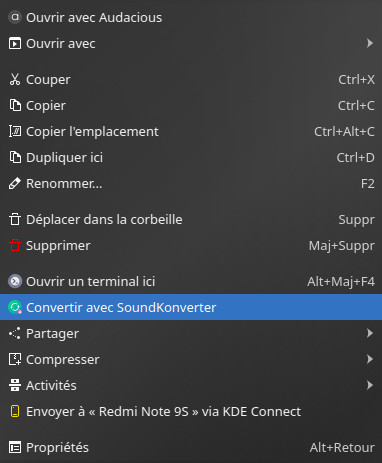Click the Déplacer dans la corbeille trash icon
The height and width of the screenshot is (463, 382).
[x=15, y=219]
